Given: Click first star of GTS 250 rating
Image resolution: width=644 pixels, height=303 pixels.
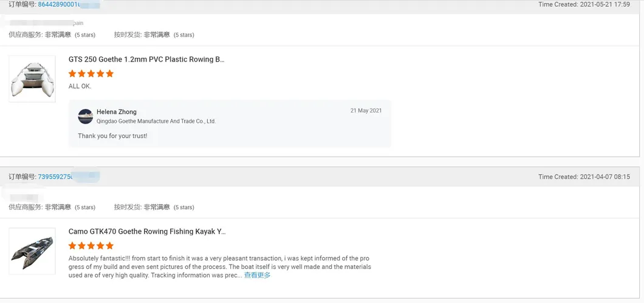Looking at the screenshot, I should tap(73, 74).
